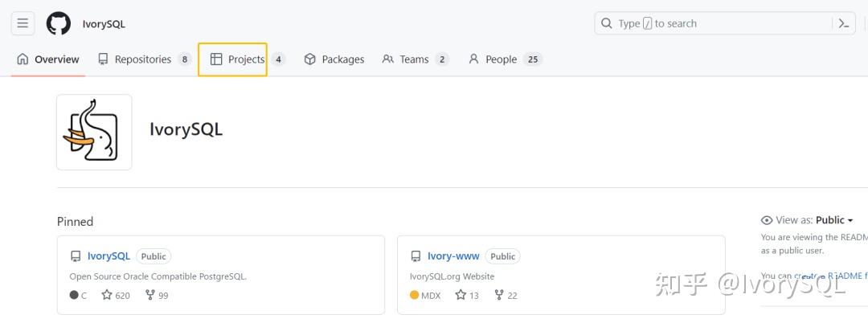Switch to the Overview tab
The width and height of the screenshot is (868, 323).
click(48, 59)
